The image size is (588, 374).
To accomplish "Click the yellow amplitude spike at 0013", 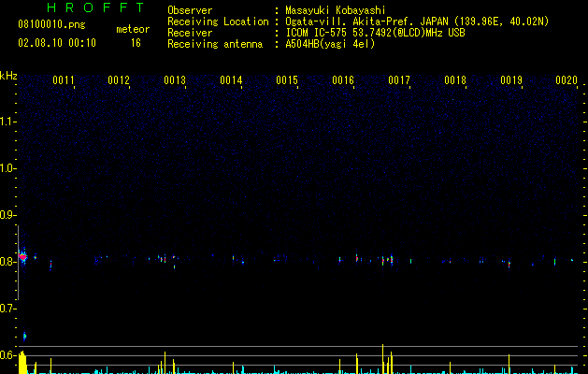I will [165, 363].
